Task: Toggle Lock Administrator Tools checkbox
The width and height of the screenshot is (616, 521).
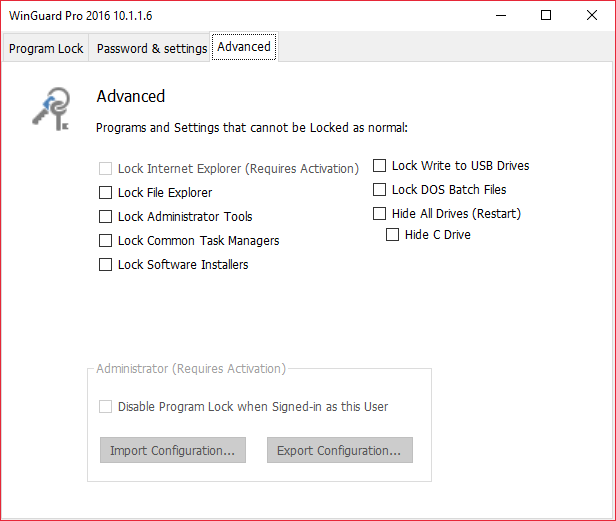Action: 106,217
